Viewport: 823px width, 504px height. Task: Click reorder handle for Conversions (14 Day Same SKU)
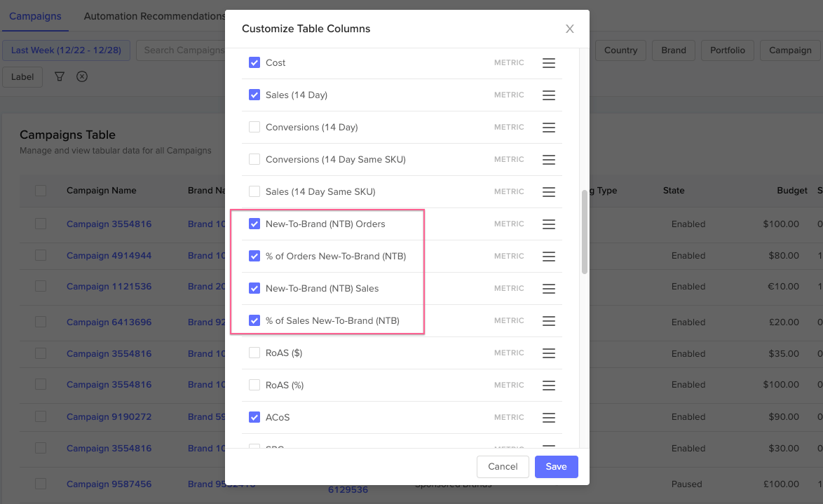[548, 160]
